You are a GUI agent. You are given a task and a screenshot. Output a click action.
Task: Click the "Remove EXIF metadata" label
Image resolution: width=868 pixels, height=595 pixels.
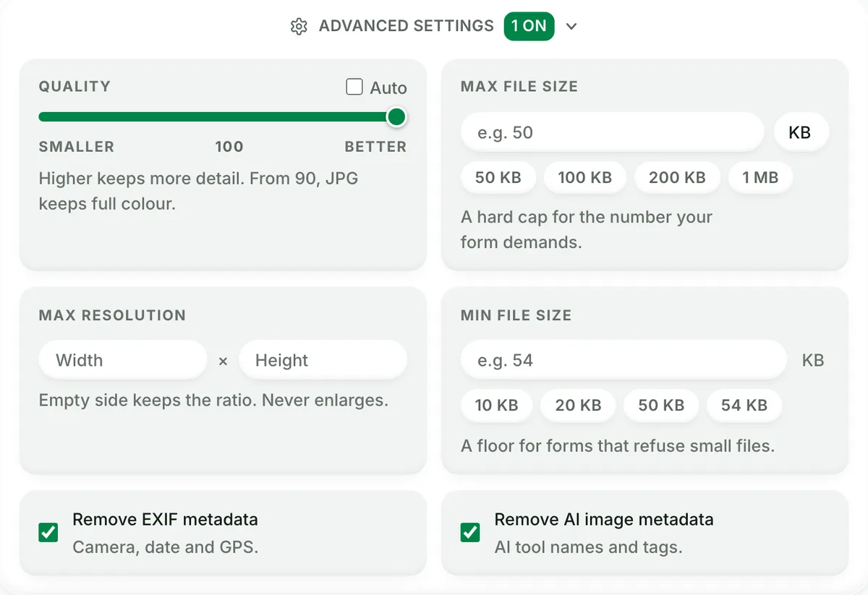(x=166, y=519)
